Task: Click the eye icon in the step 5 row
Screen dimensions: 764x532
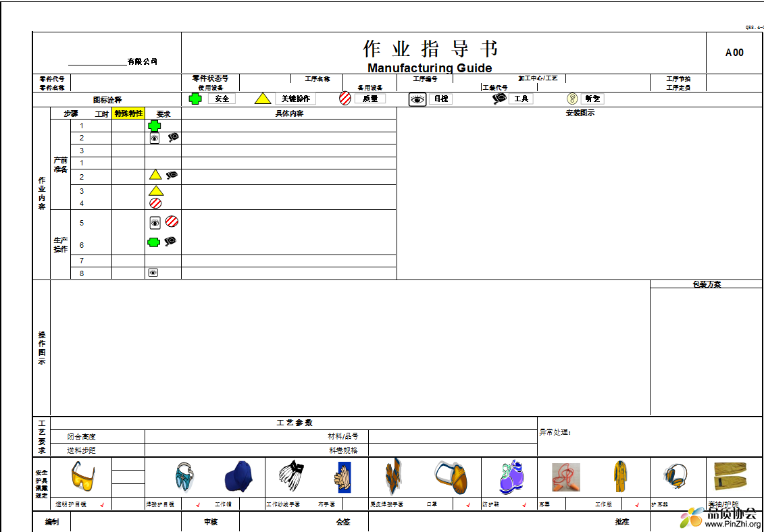Action: (x=155, y=223)
